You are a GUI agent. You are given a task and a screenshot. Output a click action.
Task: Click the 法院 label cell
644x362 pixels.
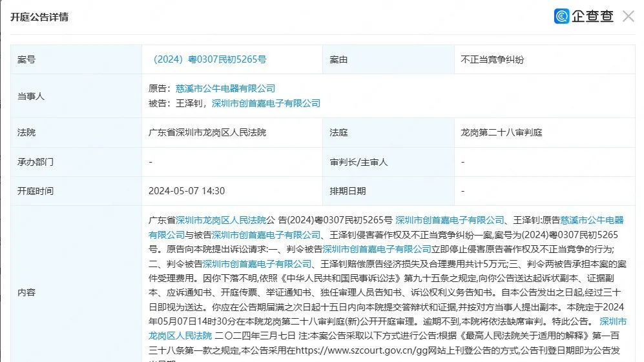(x=76, y=132)
